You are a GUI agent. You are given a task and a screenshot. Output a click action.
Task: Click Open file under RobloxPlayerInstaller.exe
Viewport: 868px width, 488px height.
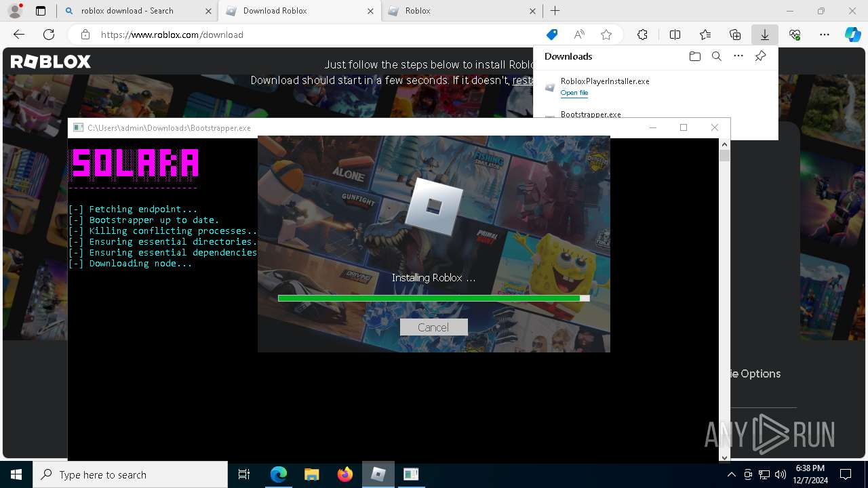coord(574,93)
